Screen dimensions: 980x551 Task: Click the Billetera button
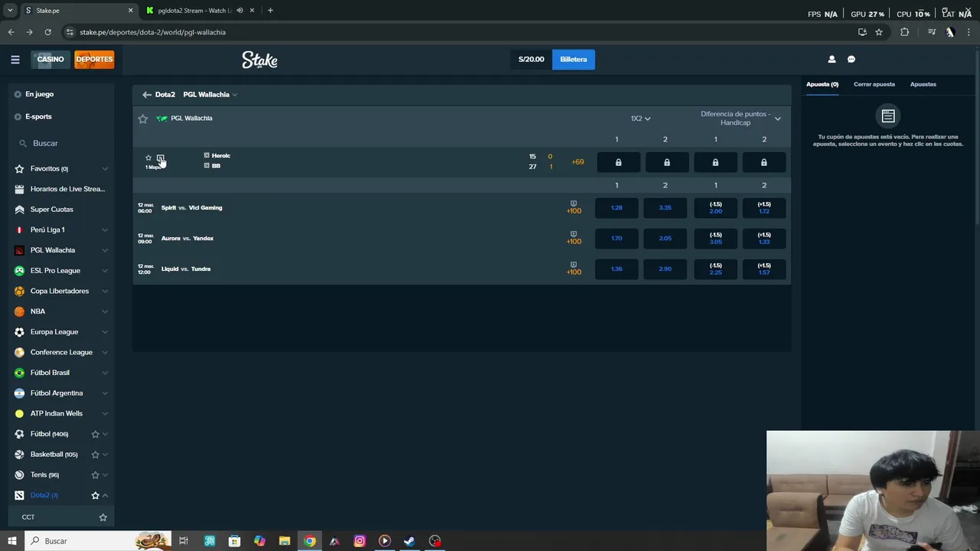coord(573,59)
